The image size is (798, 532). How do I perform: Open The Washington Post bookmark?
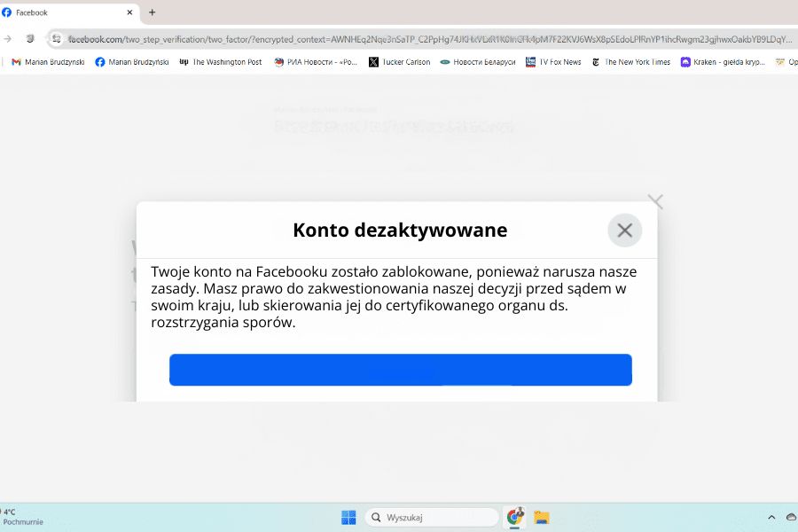click(x=221, y=62)
